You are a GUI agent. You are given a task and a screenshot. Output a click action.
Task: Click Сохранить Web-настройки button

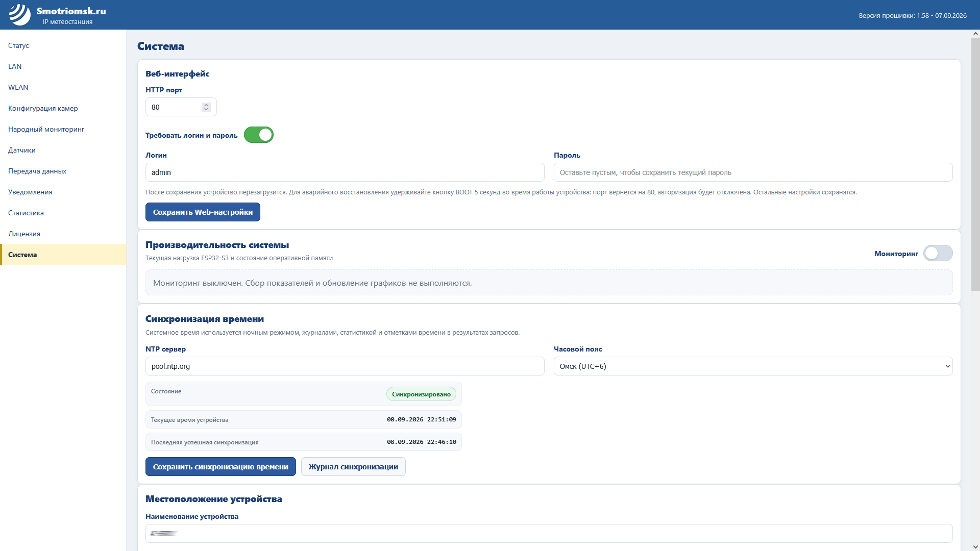tap(203, 212)
